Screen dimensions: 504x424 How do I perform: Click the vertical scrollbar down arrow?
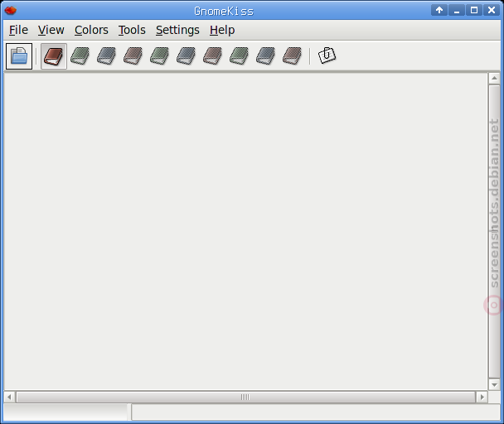[x=494, y=384]
